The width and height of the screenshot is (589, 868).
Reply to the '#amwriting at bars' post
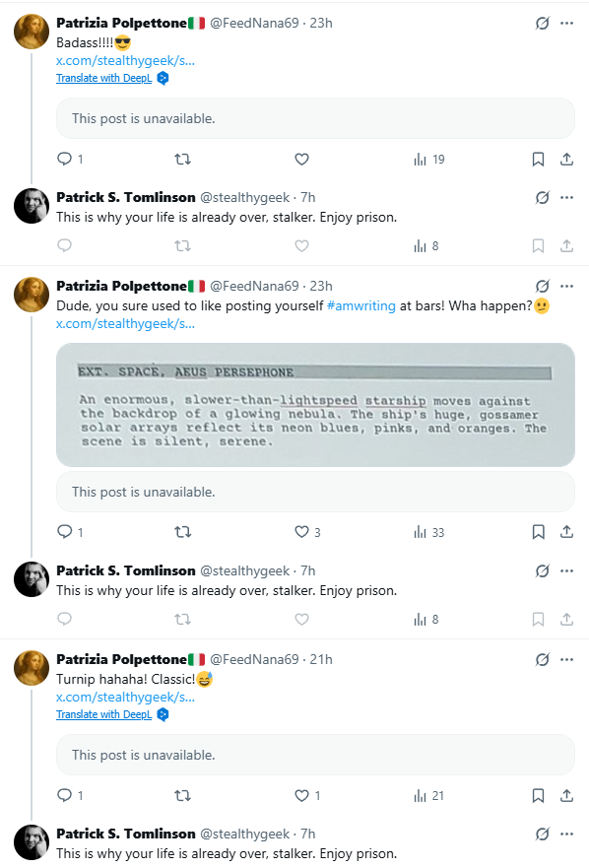(65, 532)
